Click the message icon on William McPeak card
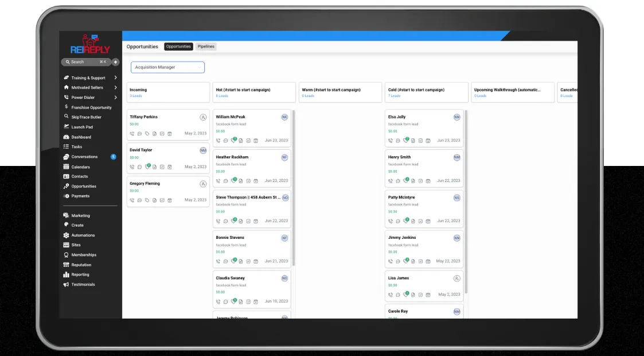This screenshot has width=644, height=356. pyautogui.click(x=225, y=141)
